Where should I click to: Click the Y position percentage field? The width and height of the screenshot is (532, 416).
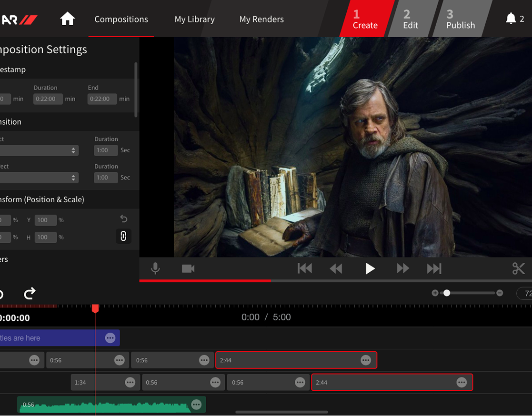pyautogui.click(x=45, y=220)
